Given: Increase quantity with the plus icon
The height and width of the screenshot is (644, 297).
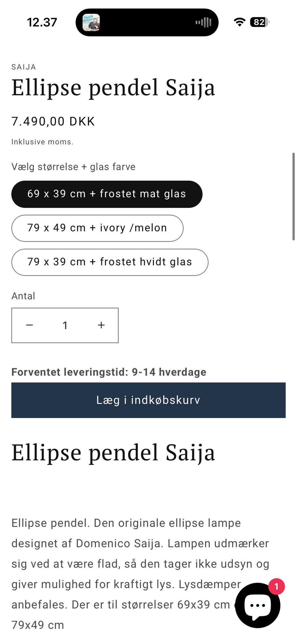Looking at the screenshot, I should click(101, 325).
